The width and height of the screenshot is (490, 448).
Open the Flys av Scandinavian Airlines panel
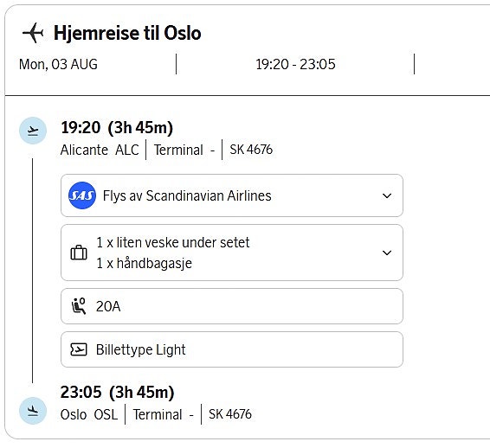tap(232, 195)
